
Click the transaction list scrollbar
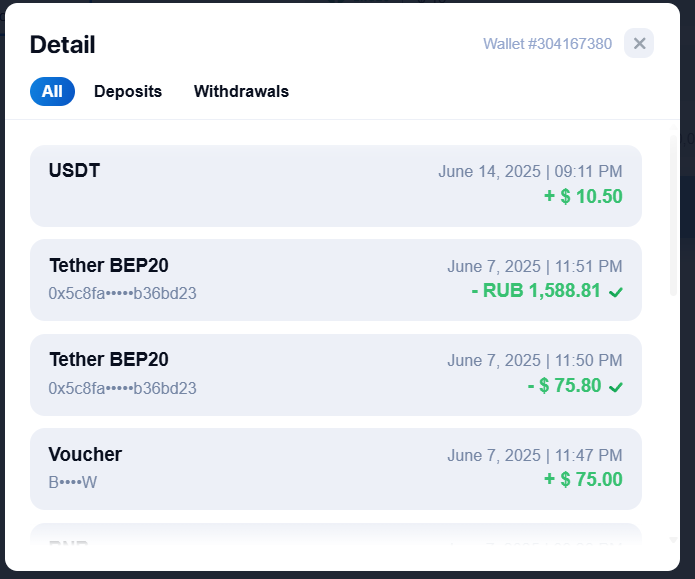click(673, 215)
